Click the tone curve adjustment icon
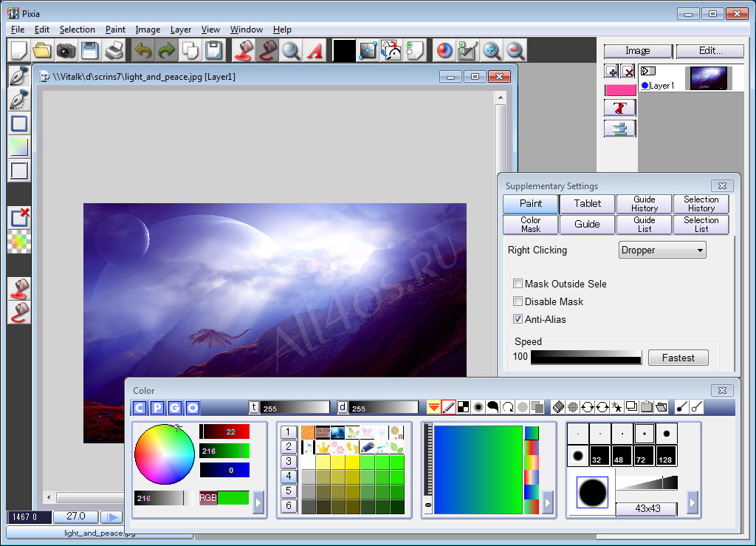The width and height of the screenshot is (756, 546). [368, 50]
